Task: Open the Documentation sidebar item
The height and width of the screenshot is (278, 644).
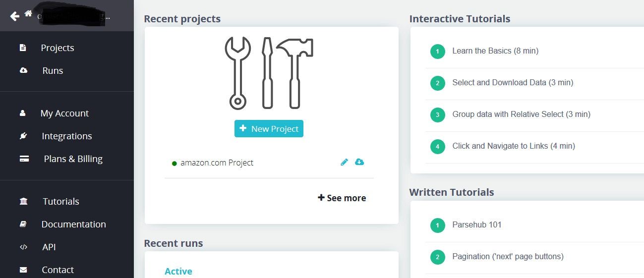Action: pyautogui.click(x=73, y=224)
